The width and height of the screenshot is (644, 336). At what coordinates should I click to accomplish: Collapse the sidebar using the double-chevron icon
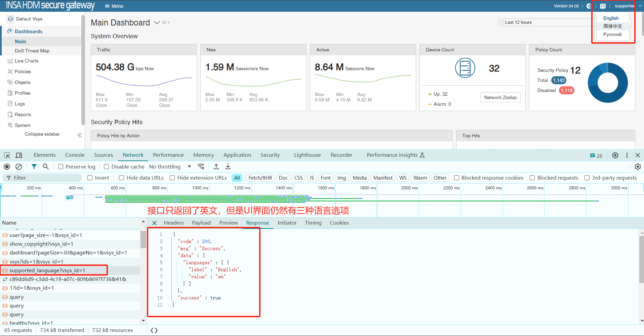(x=79, y=135)
